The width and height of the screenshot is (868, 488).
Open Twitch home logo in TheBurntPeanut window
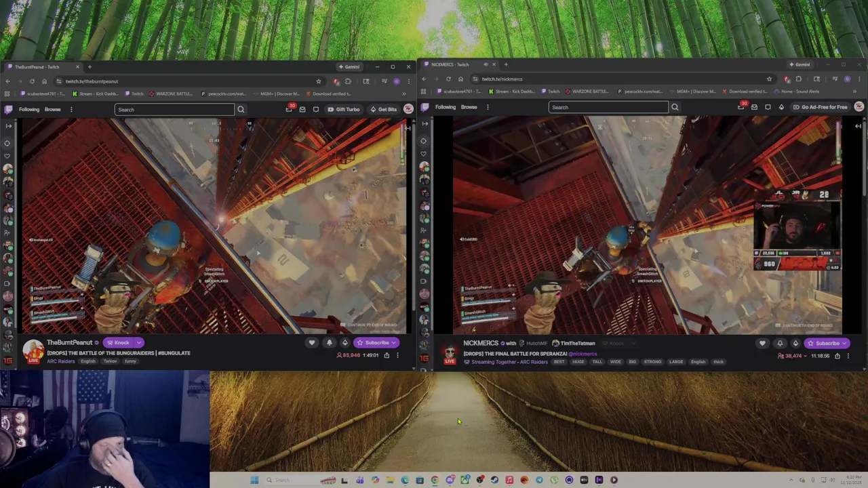tap(8, 109)
